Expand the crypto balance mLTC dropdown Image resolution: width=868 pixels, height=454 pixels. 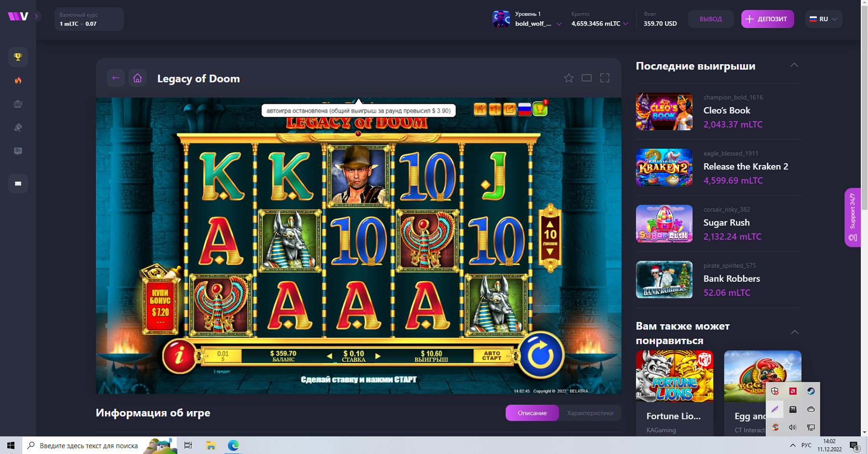click(x=600, y=24)
